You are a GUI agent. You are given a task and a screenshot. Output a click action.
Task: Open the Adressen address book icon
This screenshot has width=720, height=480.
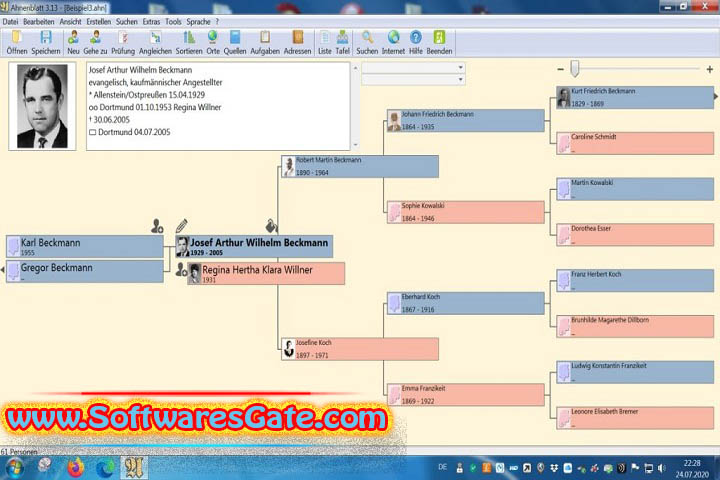click(297, 43)
